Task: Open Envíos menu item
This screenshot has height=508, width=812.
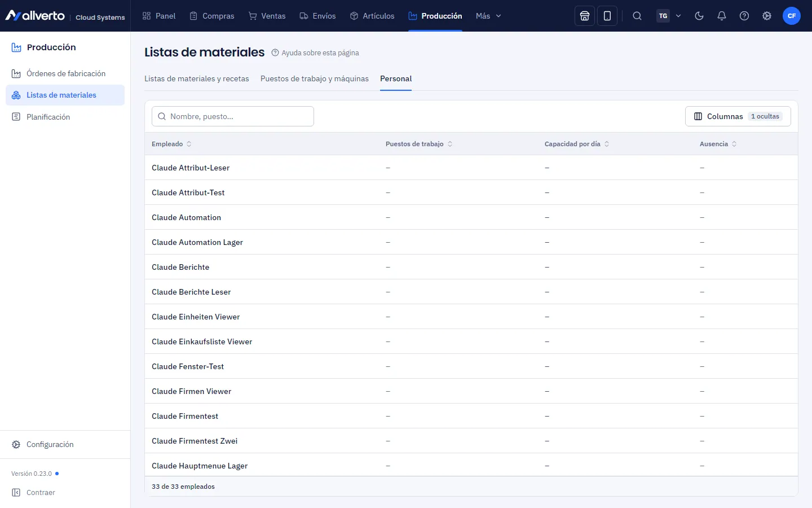Action: 318,16
